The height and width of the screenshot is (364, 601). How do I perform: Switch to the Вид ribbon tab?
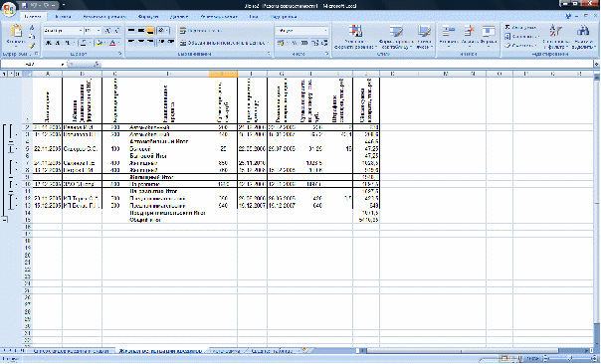click(254, 17)
